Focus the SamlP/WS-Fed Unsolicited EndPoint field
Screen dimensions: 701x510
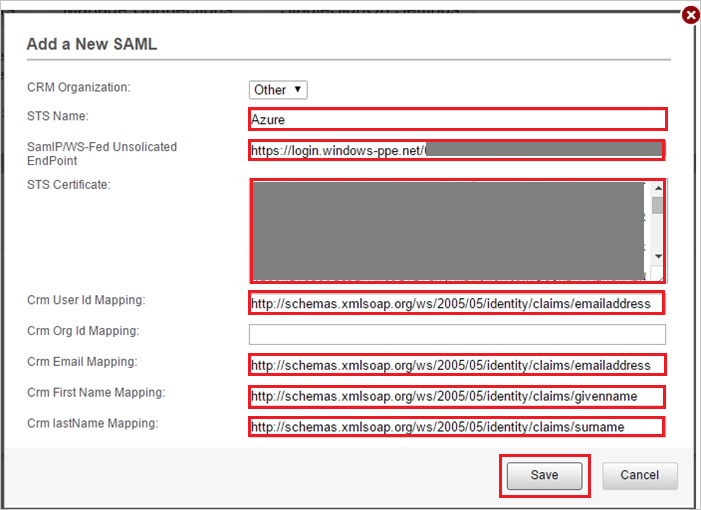457,150
